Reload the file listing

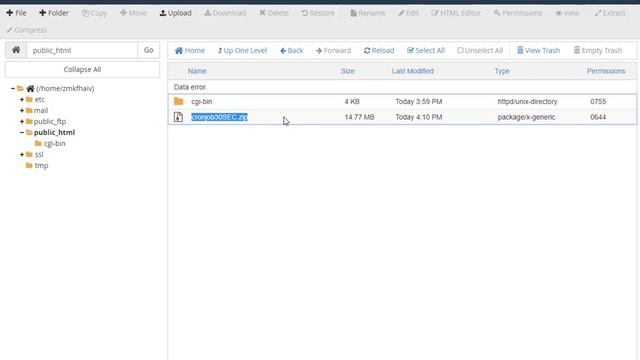379,51
